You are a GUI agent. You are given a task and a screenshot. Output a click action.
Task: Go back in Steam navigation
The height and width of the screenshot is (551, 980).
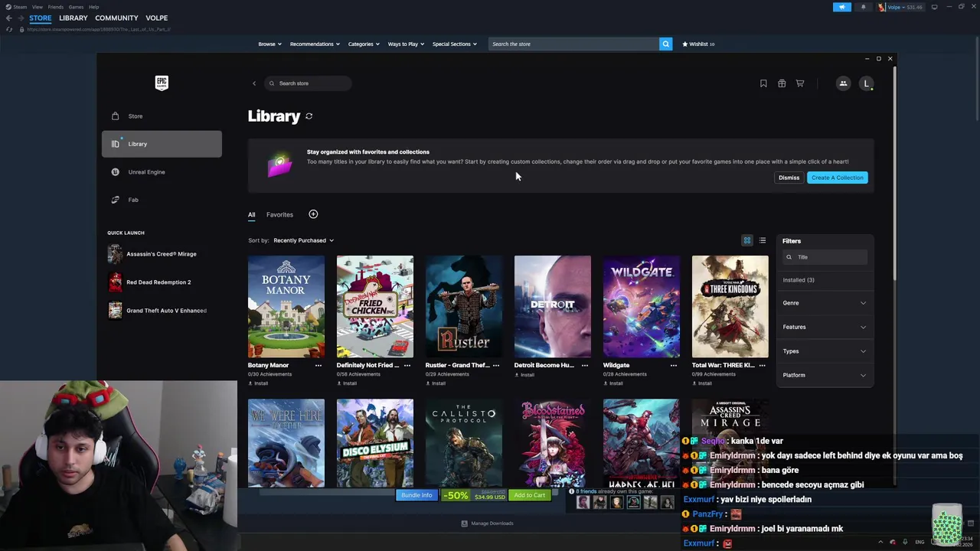pos(9,18)
